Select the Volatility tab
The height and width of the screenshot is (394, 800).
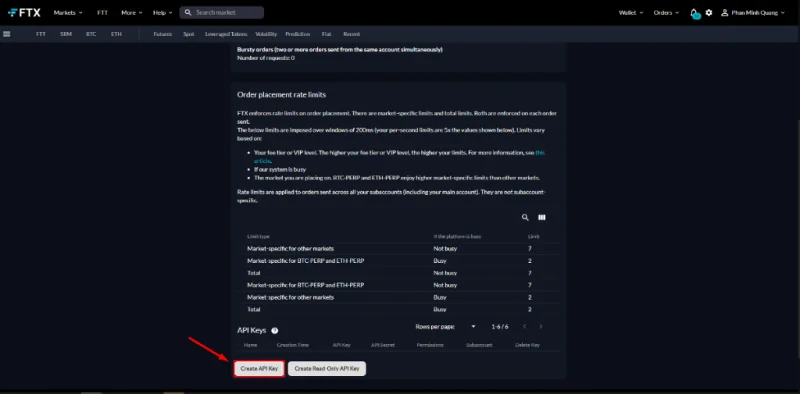click(266, 34)
